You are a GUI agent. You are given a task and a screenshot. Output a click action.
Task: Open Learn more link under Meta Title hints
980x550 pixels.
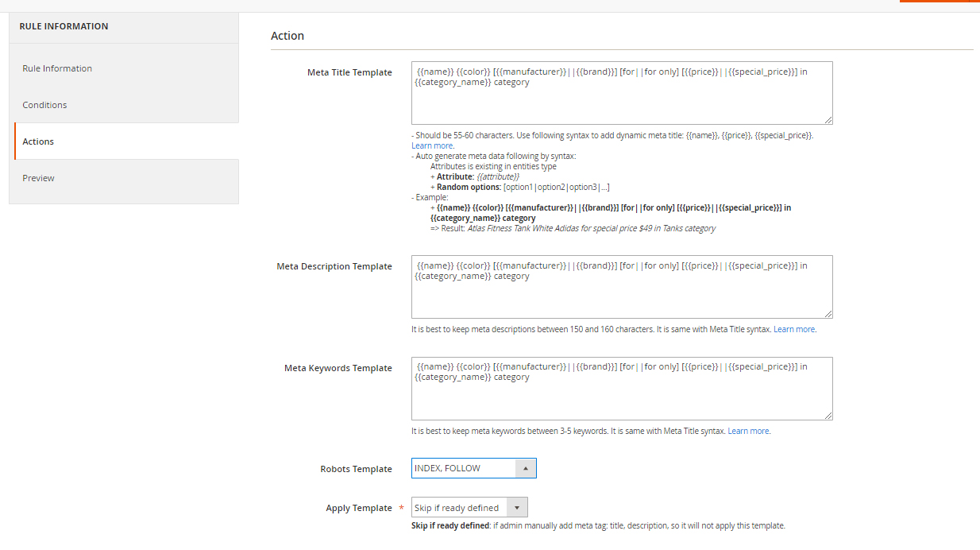[x=432, y=145]
